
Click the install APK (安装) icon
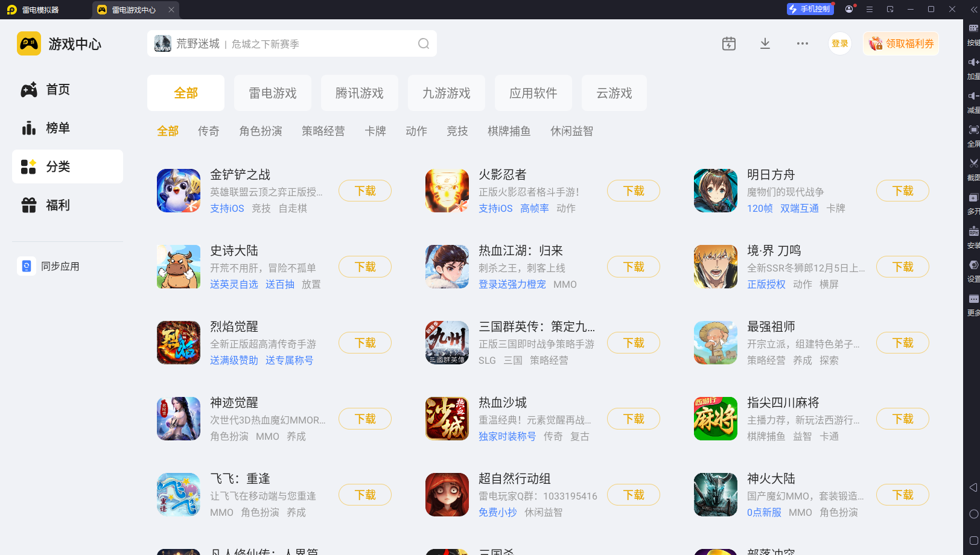[973, 231]
